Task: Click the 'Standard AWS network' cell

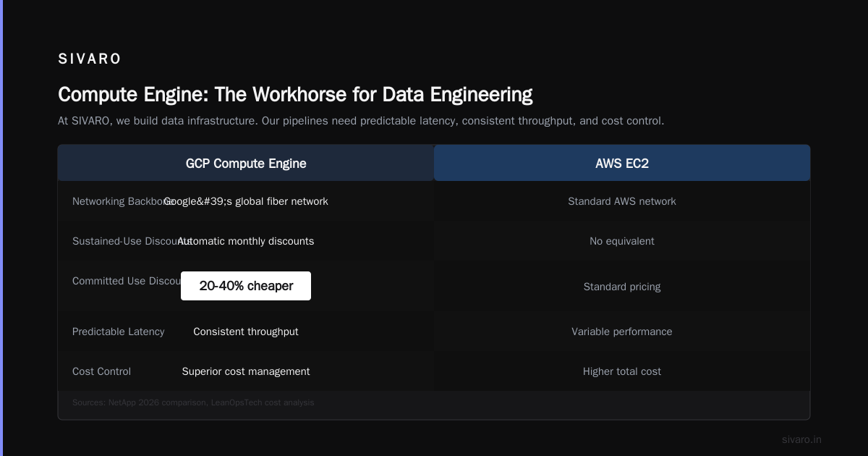Action: coord(622,201)
